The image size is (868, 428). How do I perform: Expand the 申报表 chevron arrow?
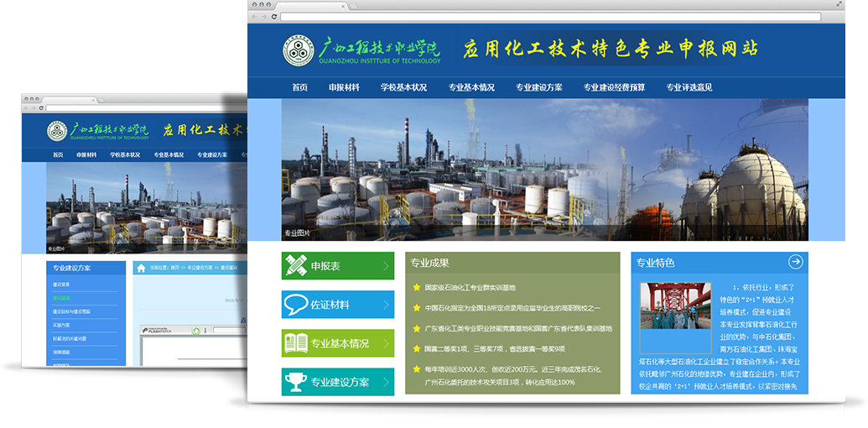click(x=385, y=266)
